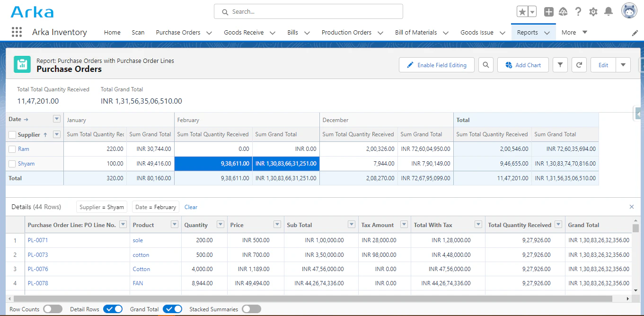Go to the Home tab
The height and width of the screenshot is (316, 644).
point(112,32)
